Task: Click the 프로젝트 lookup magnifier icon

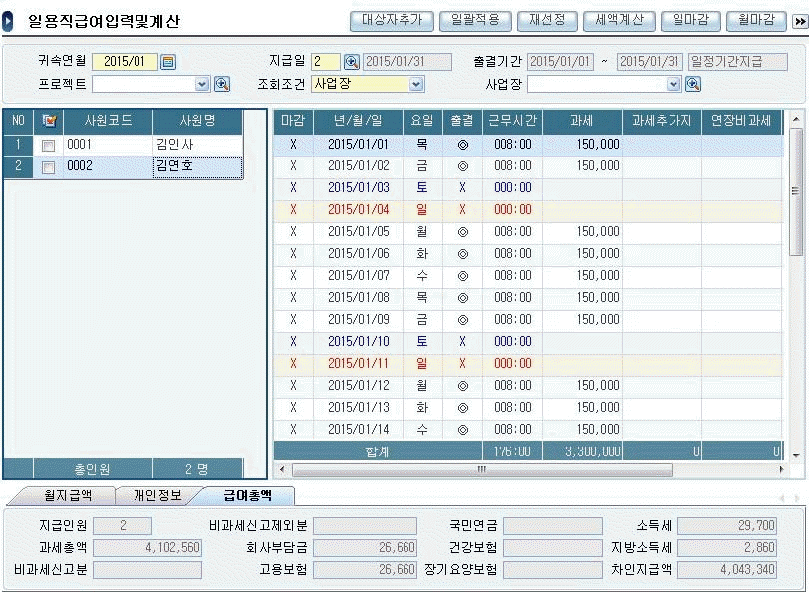Action: [222, 84]
